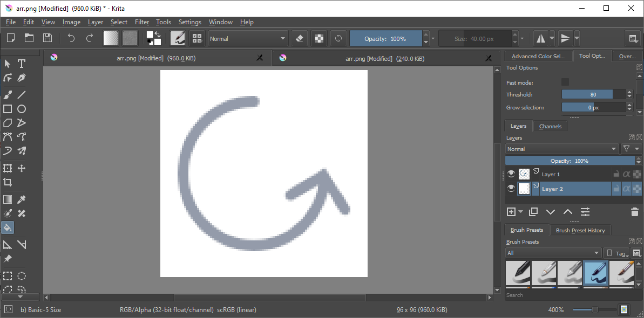Select the Text tool
The image size is (644, 318).
click(x=22, y=64)
